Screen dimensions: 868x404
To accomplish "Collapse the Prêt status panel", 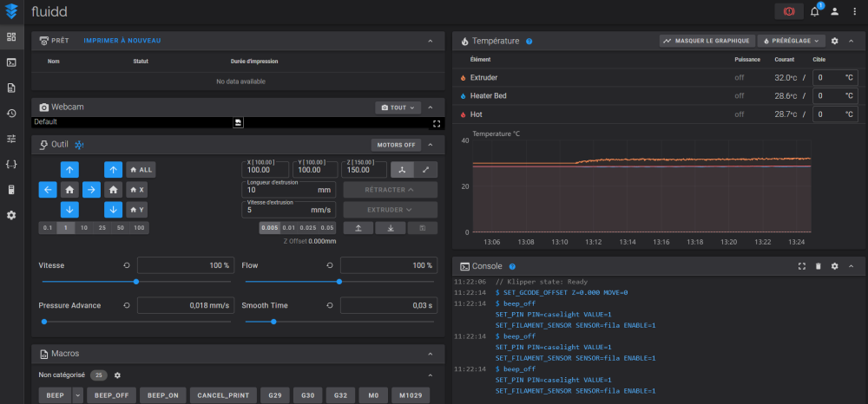I will (x=431, y=41).
